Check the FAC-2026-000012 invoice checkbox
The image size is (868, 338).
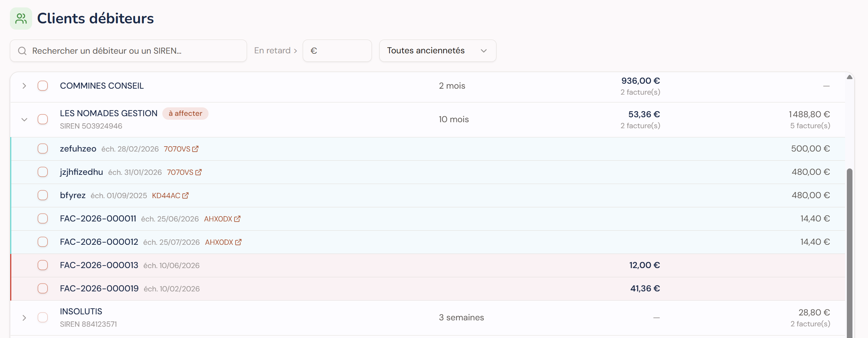(x=43, y=242)
